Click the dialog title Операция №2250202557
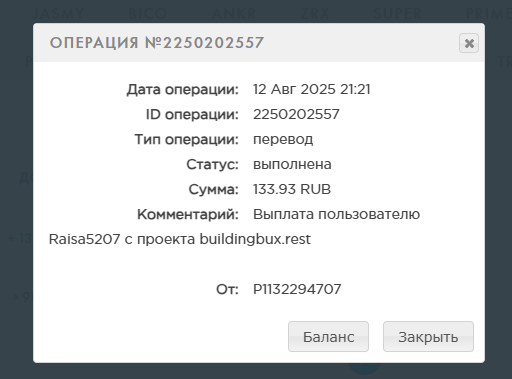The image size is (512, 379). [157, 43]
